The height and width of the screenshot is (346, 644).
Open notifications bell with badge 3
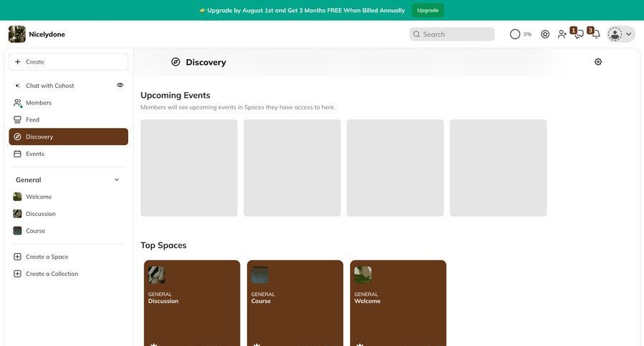(x=595, y=34)
